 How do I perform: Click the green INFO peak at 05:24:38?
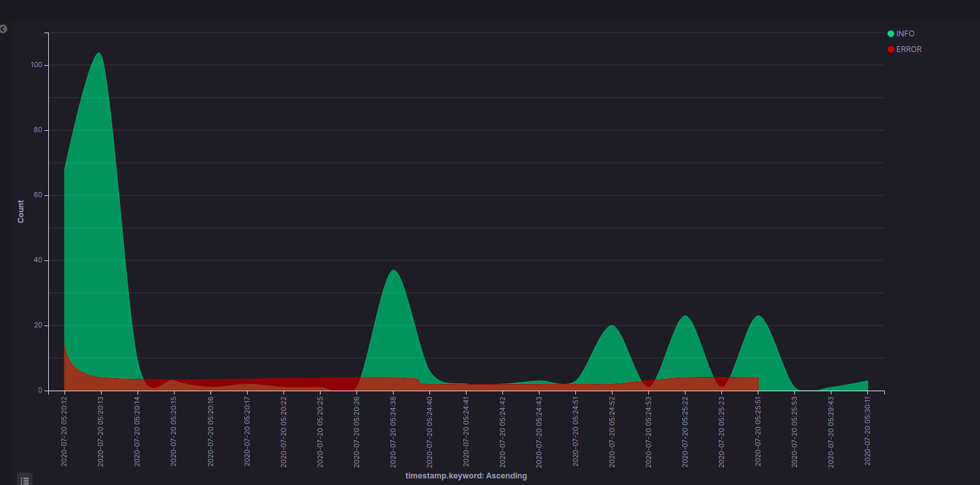393,271
